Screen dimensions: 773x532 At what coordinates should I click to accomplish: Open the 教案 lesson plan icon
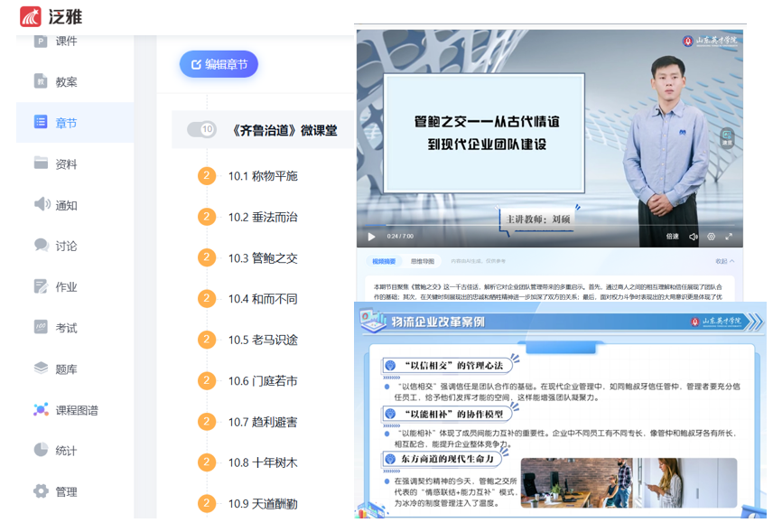coord(41,81)
